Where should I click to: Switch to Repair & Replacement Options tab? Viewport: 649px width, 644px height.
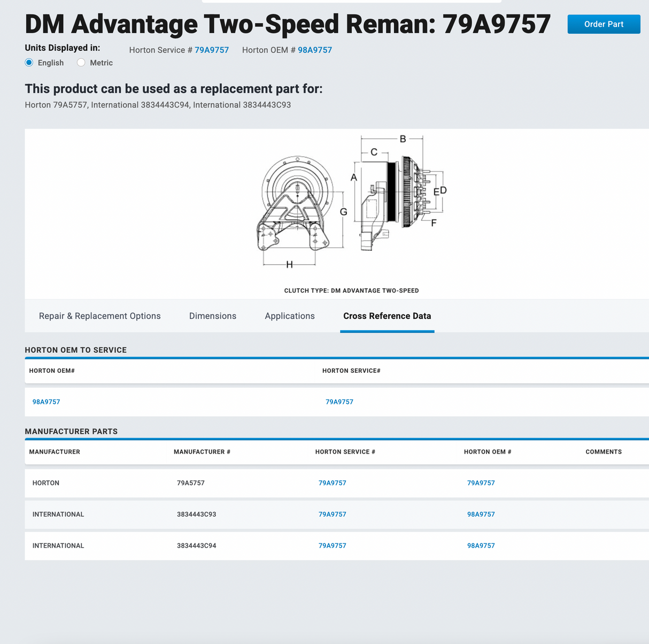[99, 316]
